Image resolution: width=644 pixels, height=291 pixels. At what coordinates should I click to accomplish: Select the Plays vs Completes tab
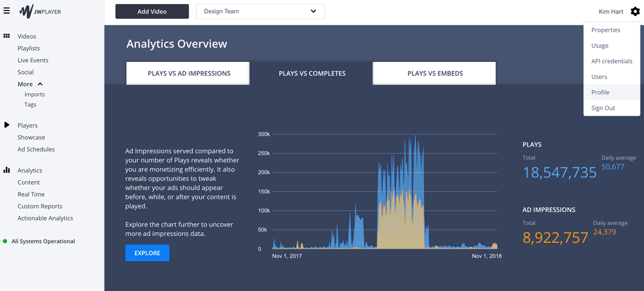pyautogui.click(x=312, y=73)
